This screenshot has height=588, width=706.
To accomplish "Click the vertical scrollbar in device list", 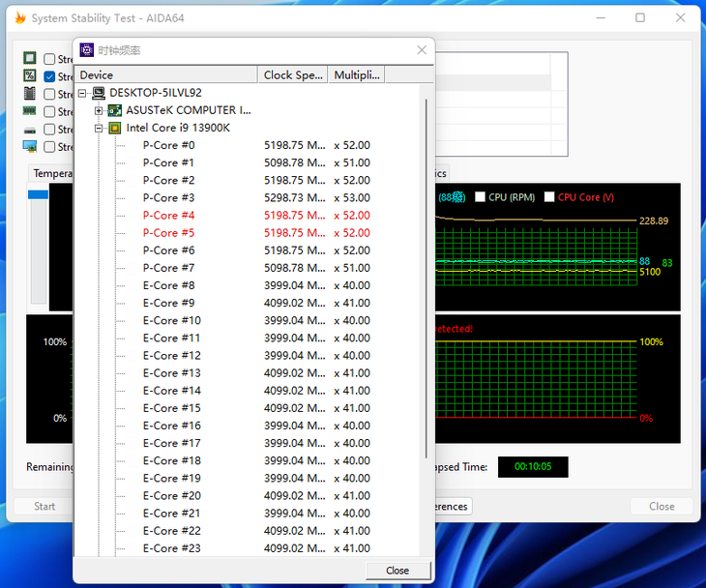I will point(426,279).
